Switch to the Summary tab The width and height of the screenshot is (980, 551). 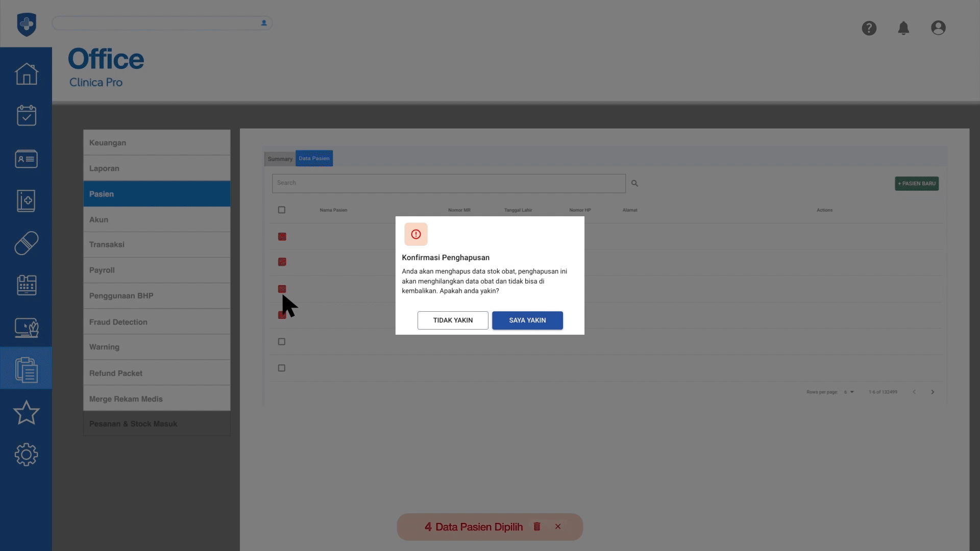(280, 159)
